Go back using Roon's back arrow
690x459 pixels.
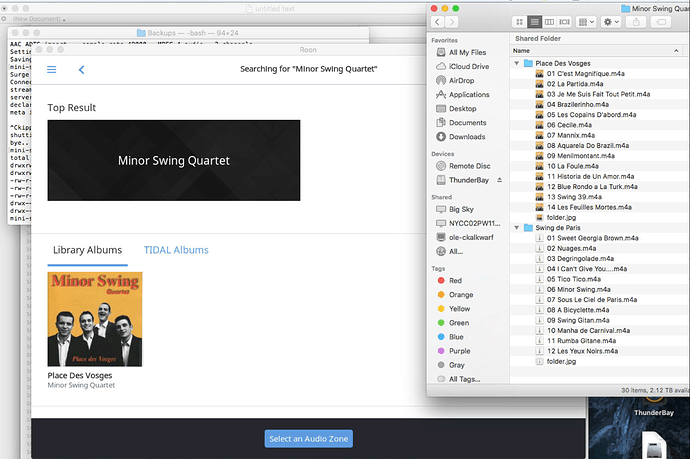click(x=81, y=70)
